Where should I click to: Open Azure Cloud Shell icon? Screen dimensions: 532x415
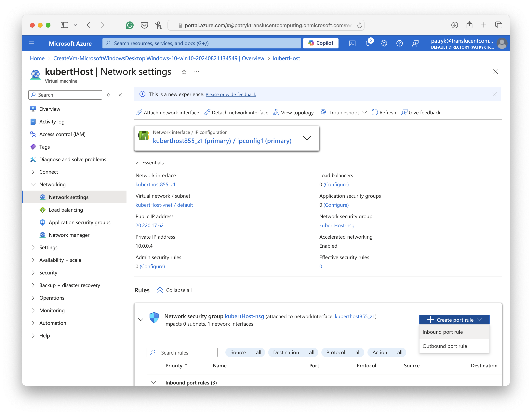(352, 43)
